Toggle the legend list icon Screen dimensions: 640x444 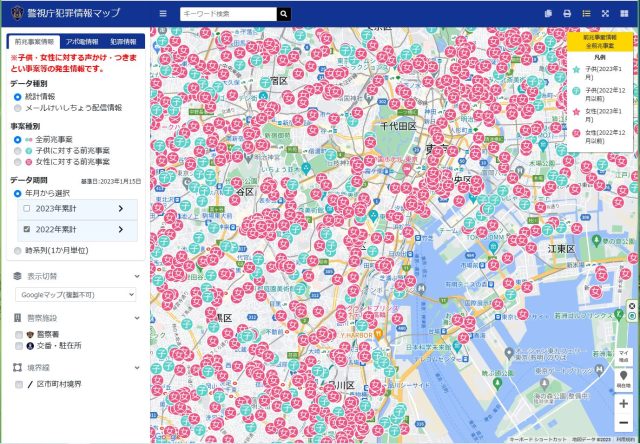tap(586, 13)
